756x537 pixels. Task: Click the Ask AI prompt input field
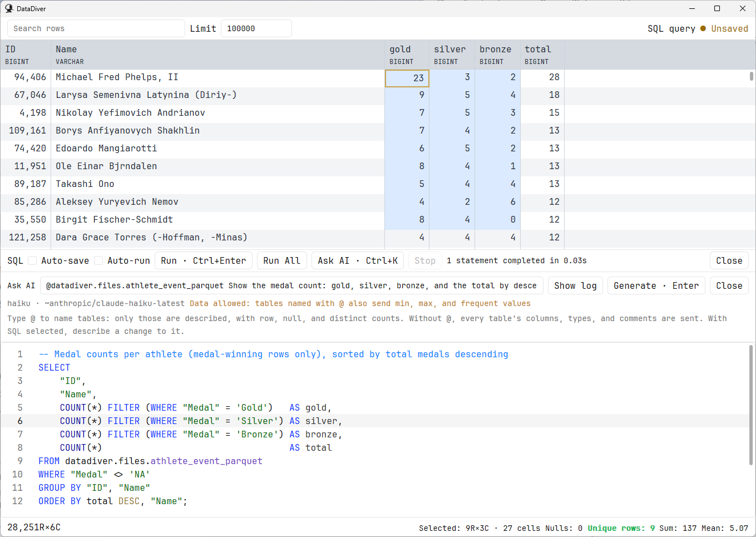(292, 285)
